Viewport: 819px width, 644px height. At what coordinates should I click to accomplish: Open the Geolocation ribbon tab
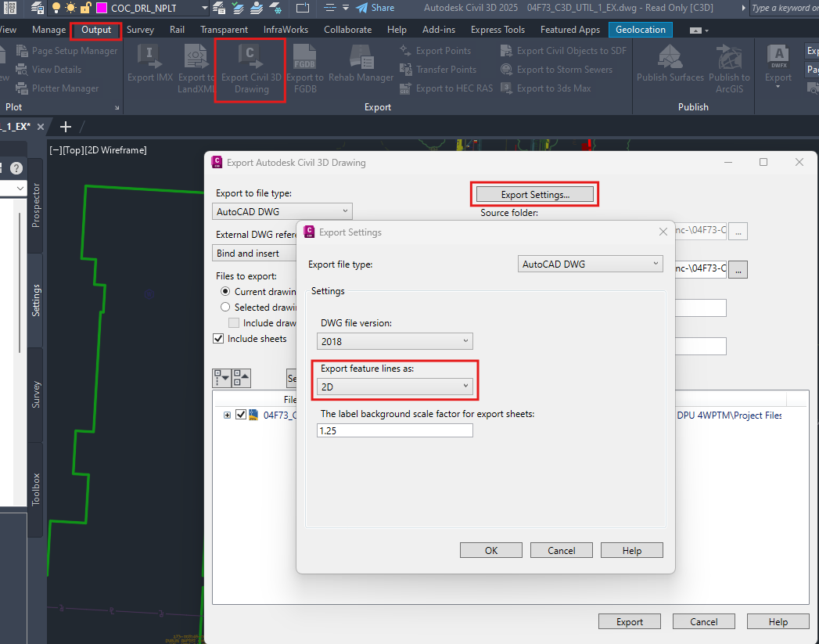640,29
